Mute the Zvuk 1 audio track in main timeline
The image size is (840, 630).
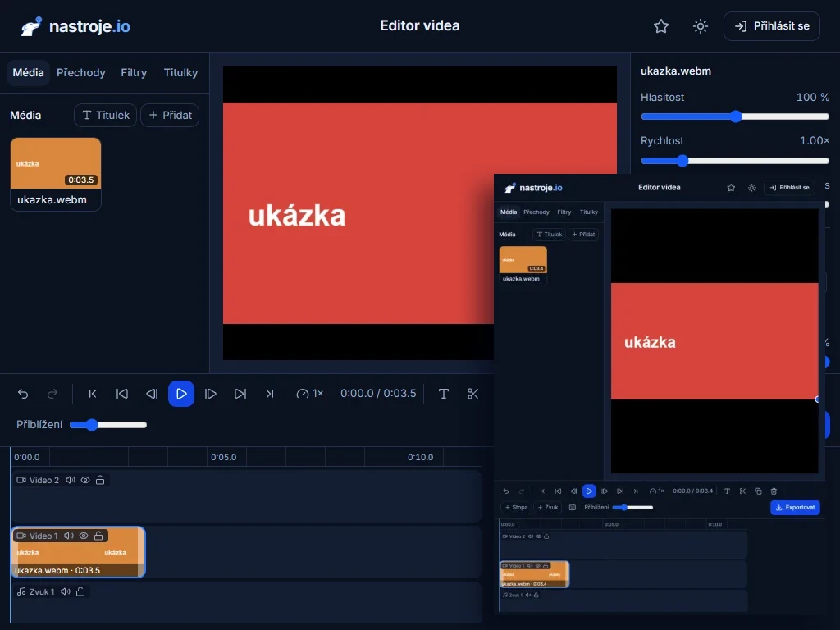pos(66,591)
